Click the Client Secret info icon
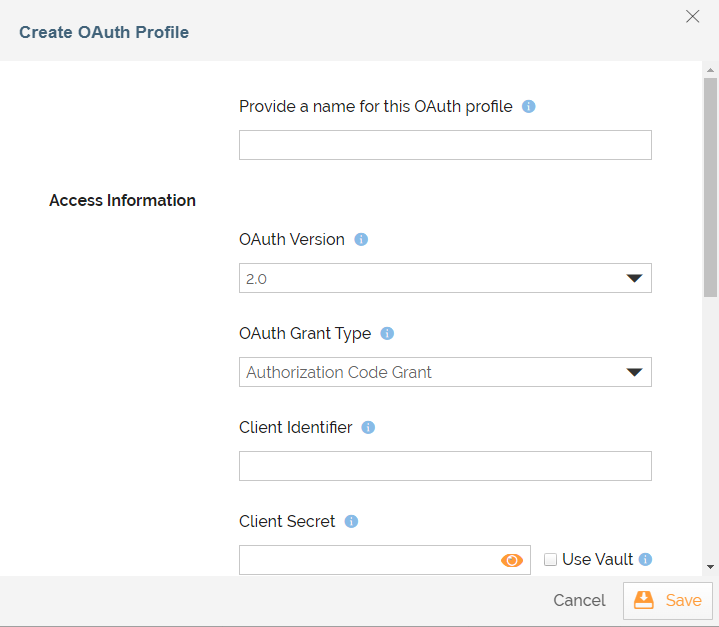Image resolution: width=719 pixels, height=627 pixels. 351,522
